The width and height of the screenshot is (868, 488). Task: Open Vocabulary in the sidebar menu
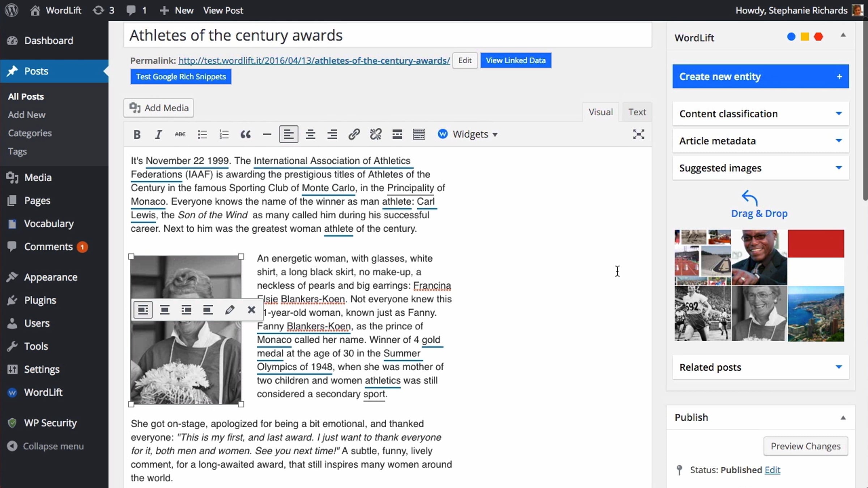[x=49, y=224]
